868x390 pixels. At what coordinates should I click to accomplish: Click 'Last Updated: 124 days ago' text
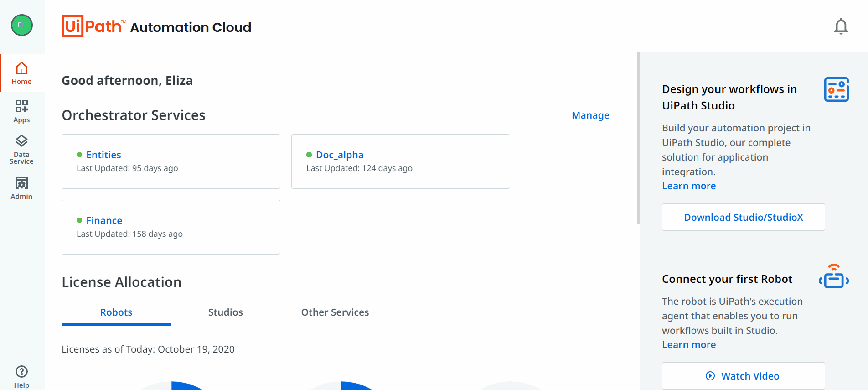(359, 168)
